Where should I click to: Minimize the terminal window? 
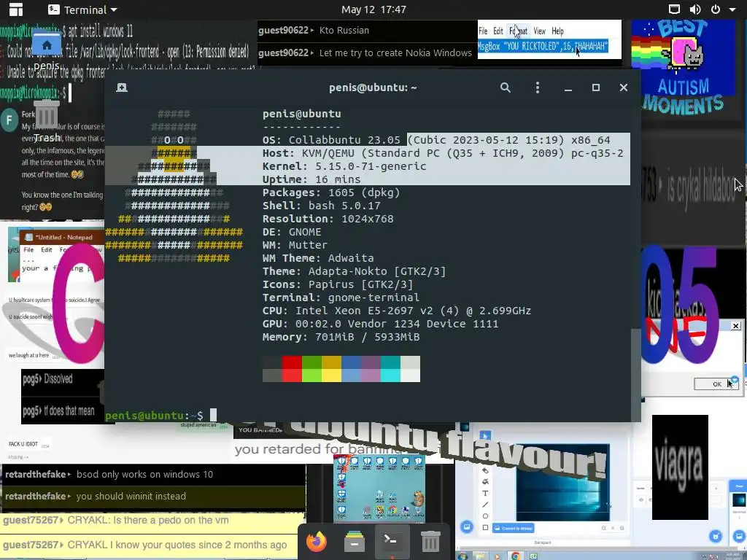point(568,88)
